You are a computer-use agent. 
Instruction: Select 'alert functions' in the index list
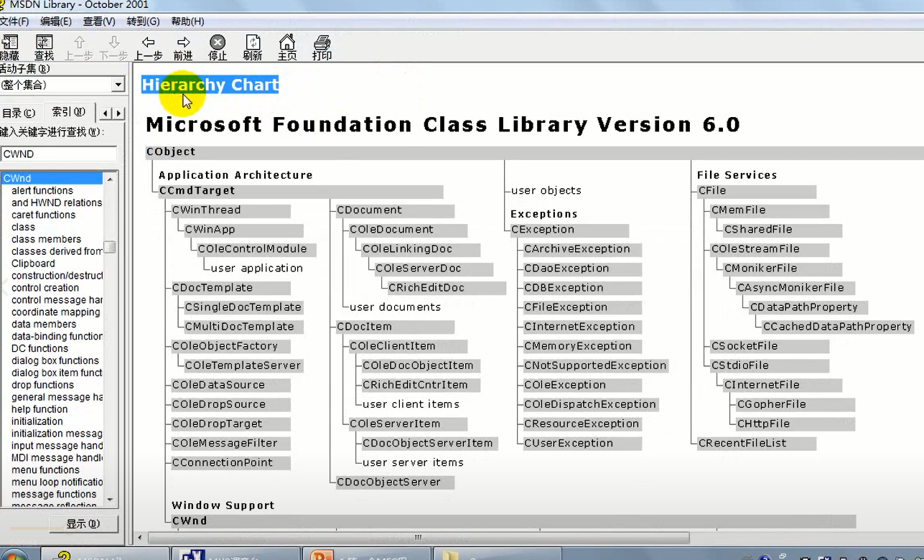coord(42,190)
